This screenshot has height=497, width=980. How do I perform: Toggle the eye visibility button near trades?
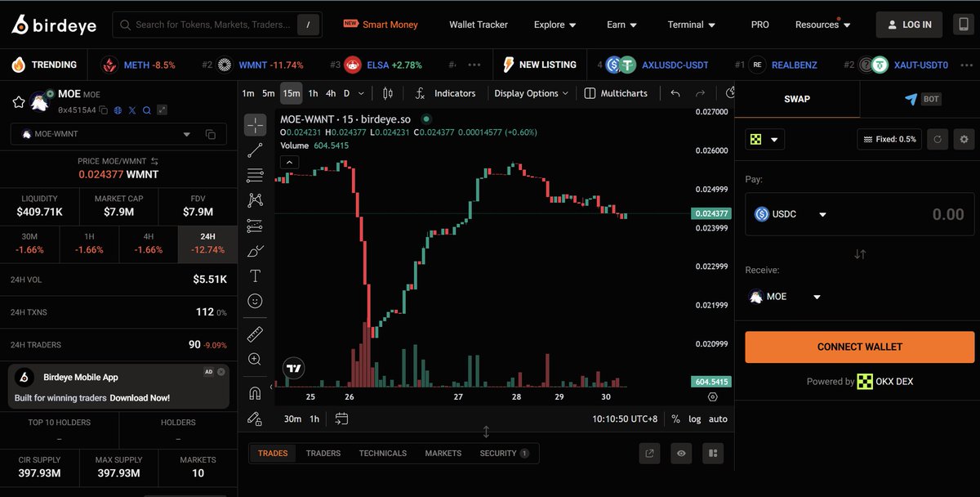pos(681,453)
